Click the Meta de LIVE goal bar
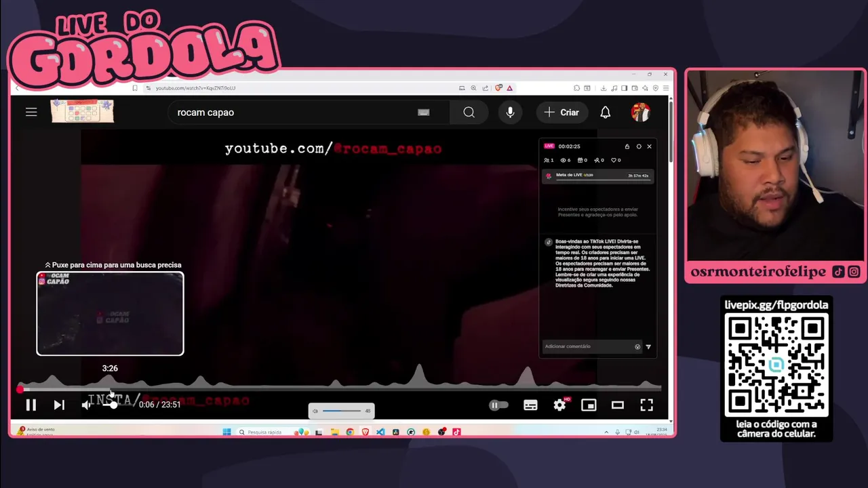 [x=597, y=176]
